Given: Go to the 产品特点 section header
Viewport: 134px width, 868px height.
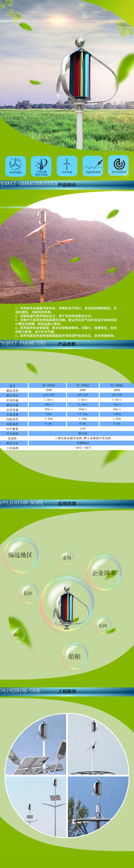Looking at the screenshot, I should pyautogui.click(x=67, y=185).
